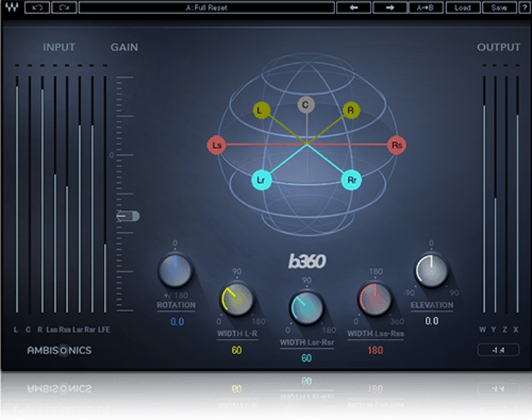Click the b360 plugin logo
532x420 pixels.
[307, 261]
